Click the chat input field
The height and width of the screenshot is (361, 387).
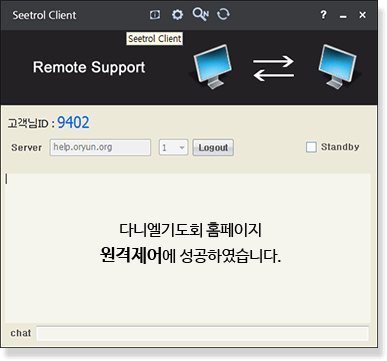pos(203,333)
